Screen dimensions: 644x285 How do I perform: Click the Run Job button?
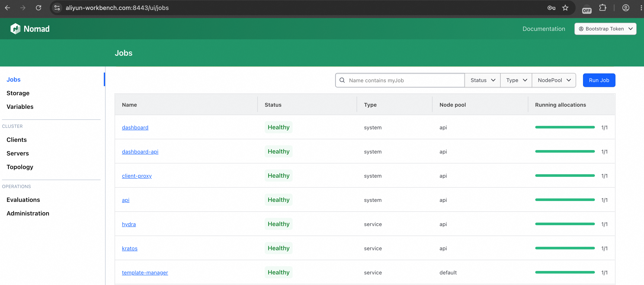pos(599,80)
